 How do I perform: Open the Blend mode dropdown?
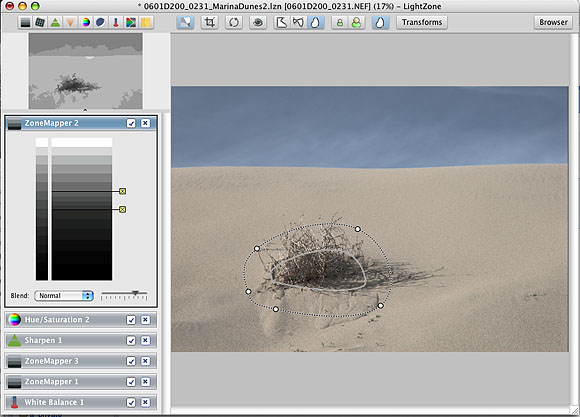64,296
